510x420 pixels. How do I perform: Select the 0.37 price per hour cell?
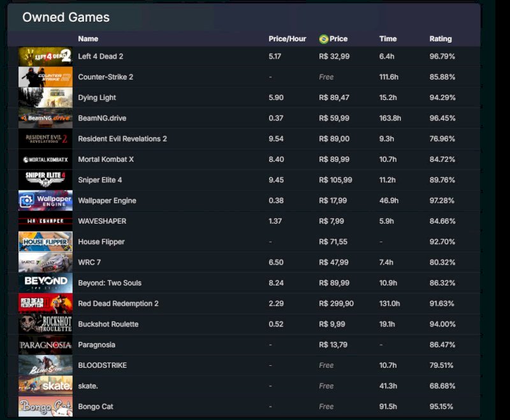[276, 118]
